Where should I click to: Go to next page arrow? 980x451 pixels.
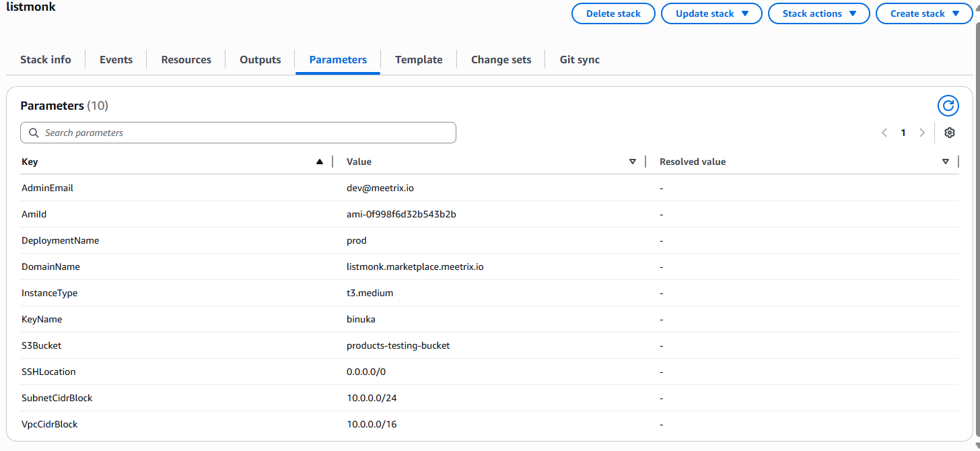pos(922,133)
